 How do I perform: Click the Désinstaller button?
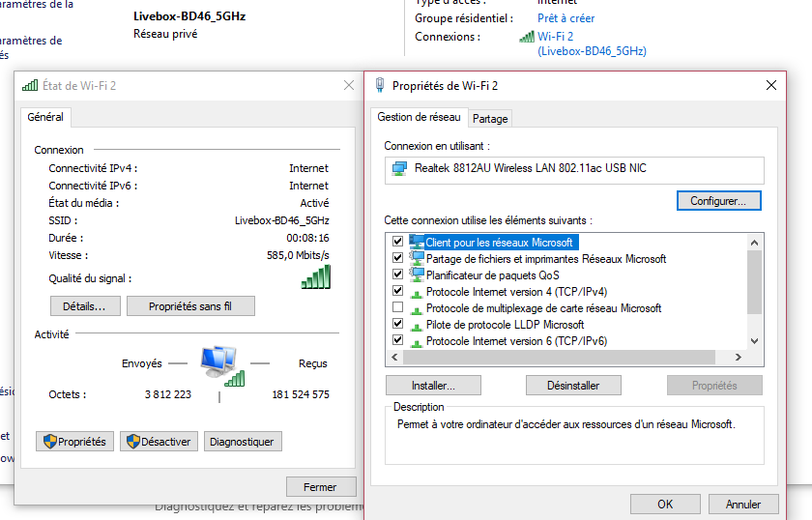pos(573,386)
